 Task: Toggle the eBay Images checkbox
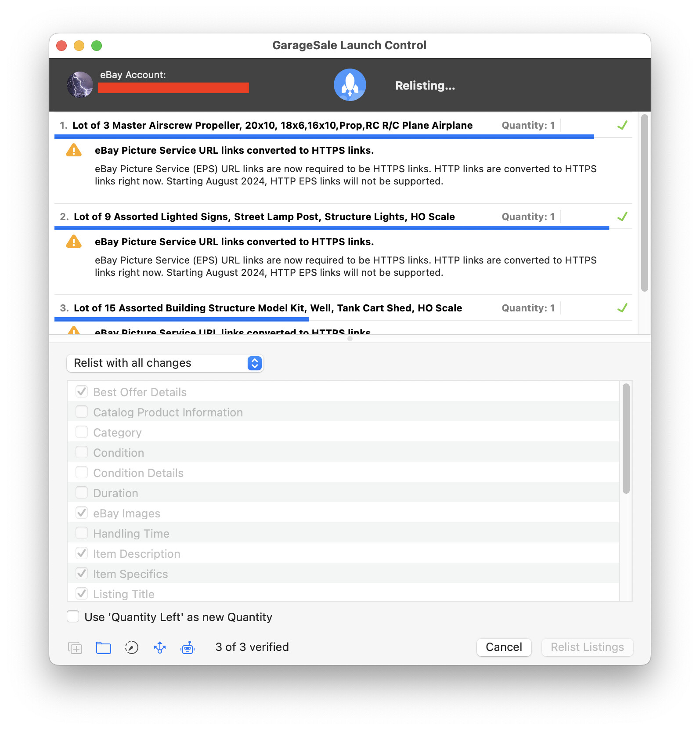coord(82,513)
